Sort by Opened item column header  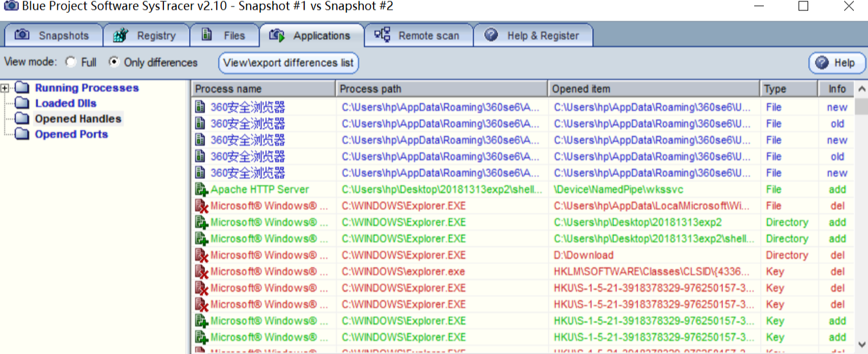pos(654,89)
